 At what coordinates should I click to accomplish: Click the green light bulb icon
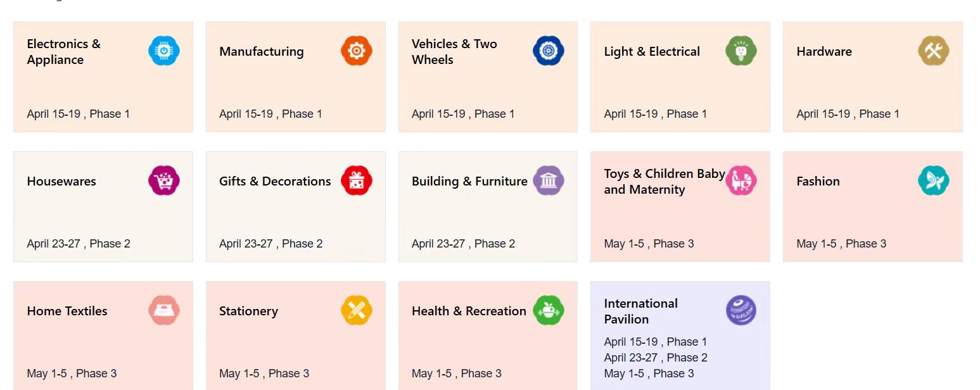pos(741,51)
